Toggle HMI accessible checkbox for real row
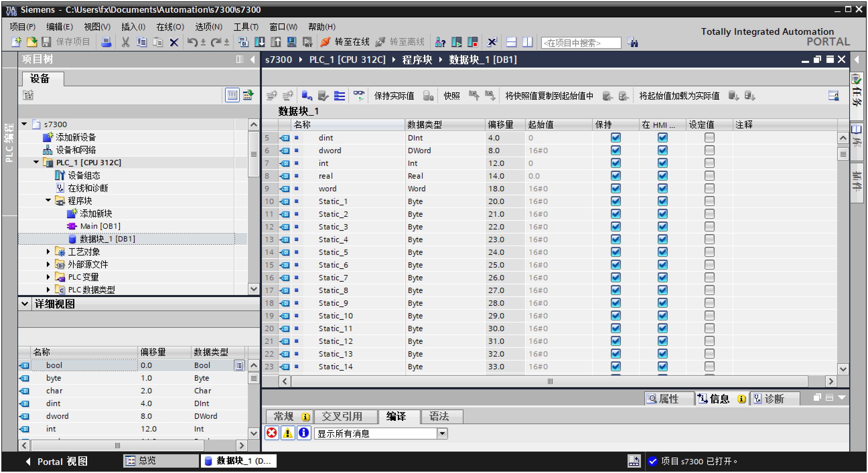Screen dimensions: 868x473 pos(662,176)
